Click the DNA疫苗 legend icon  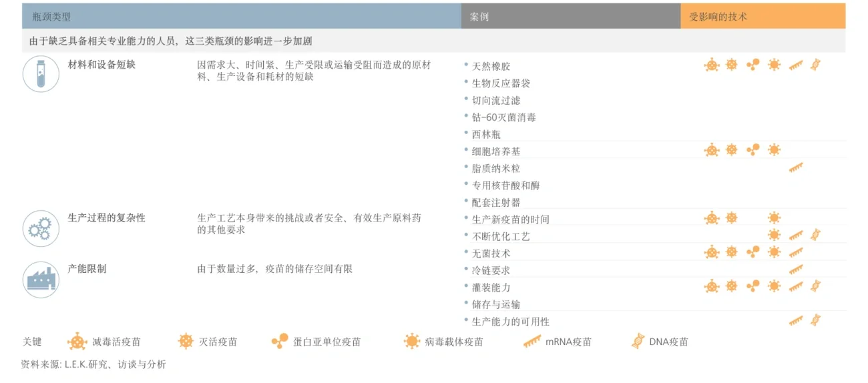coord(638,342)
